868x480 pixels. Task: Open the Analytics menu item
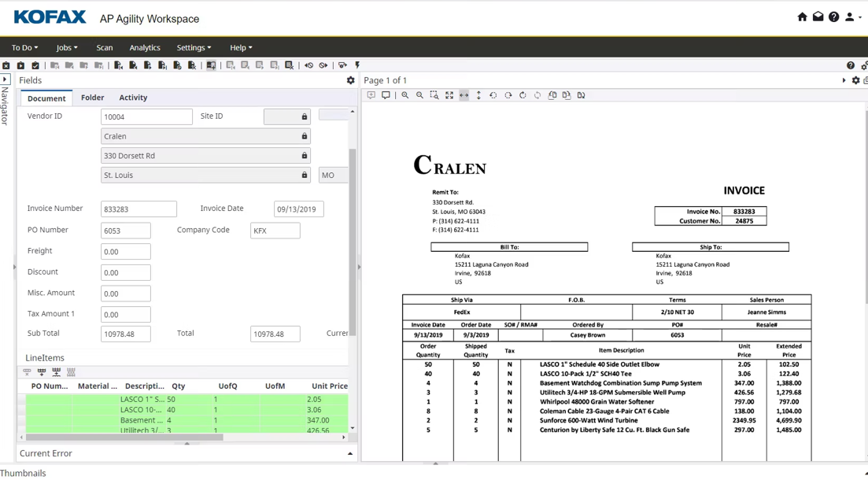145,48
